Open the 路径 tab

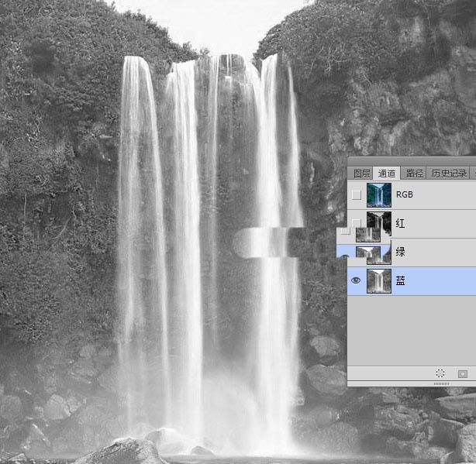tap(414, 174)
